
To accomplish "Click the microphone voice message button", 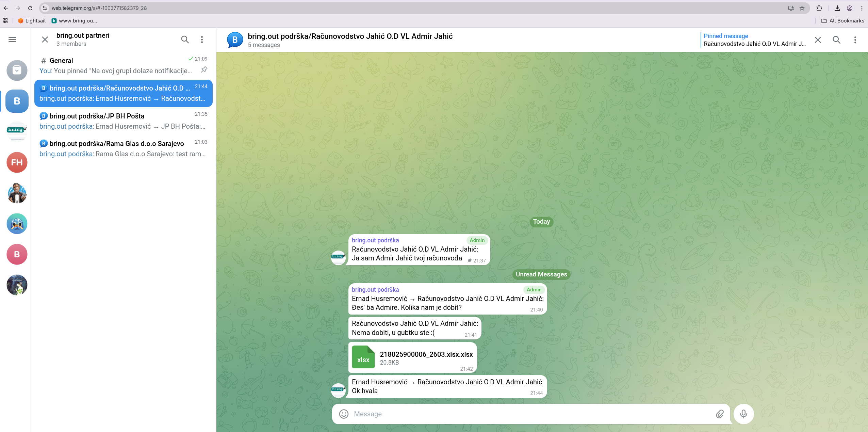I will click(x=743, y=414).
